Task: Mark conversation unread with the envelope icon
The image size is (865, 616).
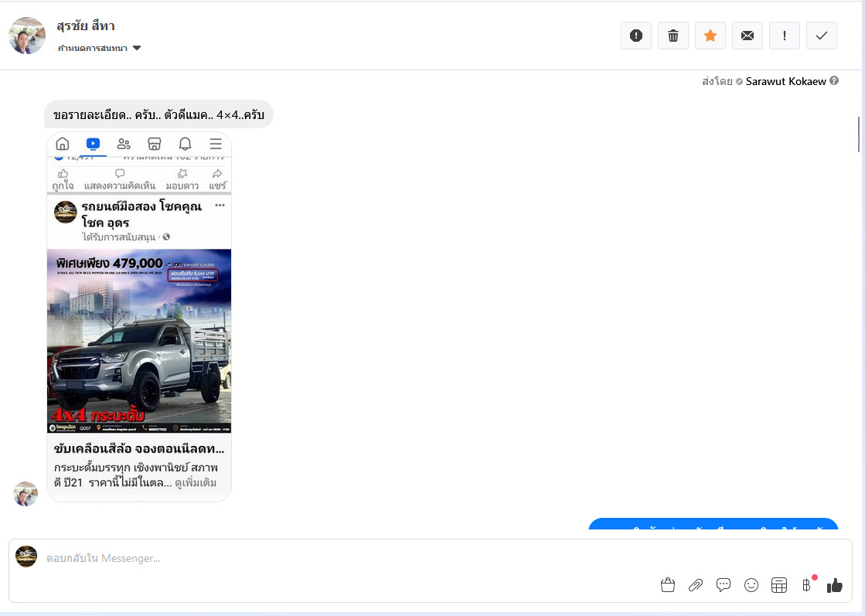Action: pos(748,36)
